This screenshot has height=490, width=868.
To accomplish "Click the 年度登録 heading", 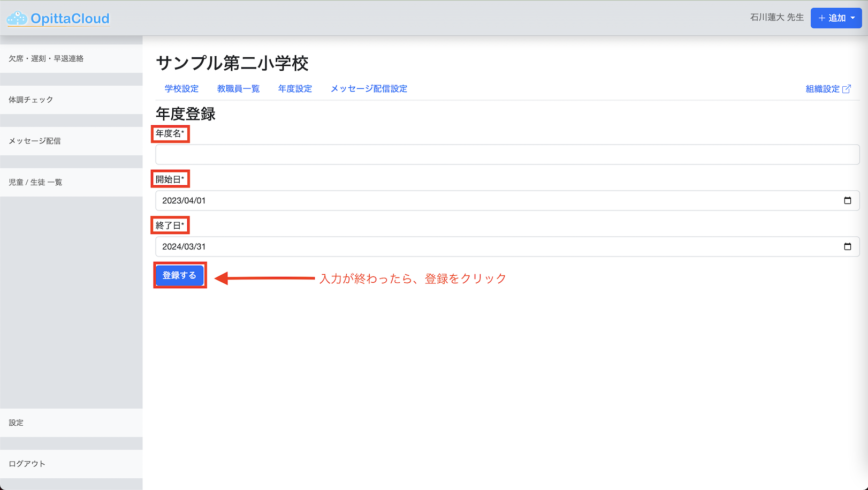I will tap(186, 114).
